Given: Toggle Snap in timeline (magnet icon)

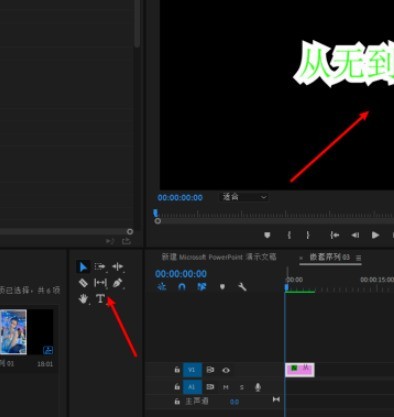Looking at the screenshot, I should tap(182, 287).
